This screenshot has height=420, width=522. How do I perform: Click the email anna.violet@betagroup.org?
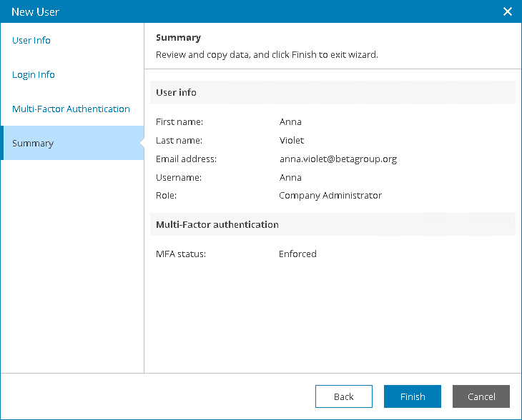[338, 159]
